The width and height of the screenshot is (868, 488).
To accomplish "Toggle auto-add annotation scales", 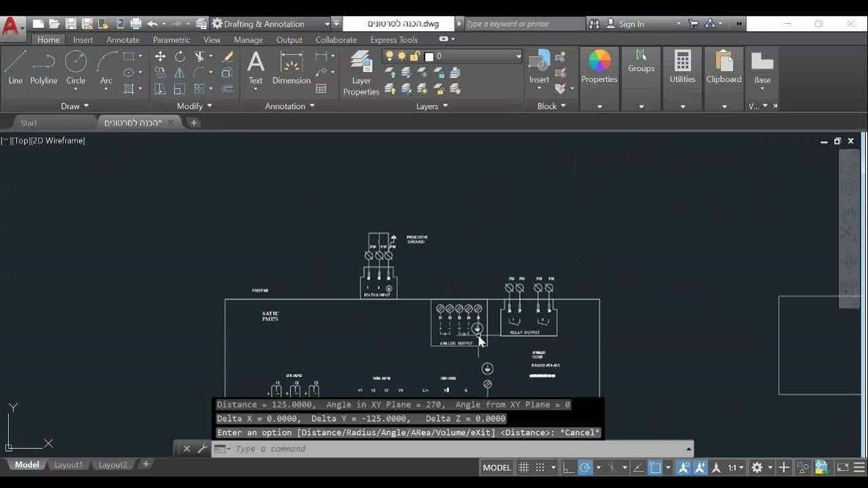I will pos(700,468).
